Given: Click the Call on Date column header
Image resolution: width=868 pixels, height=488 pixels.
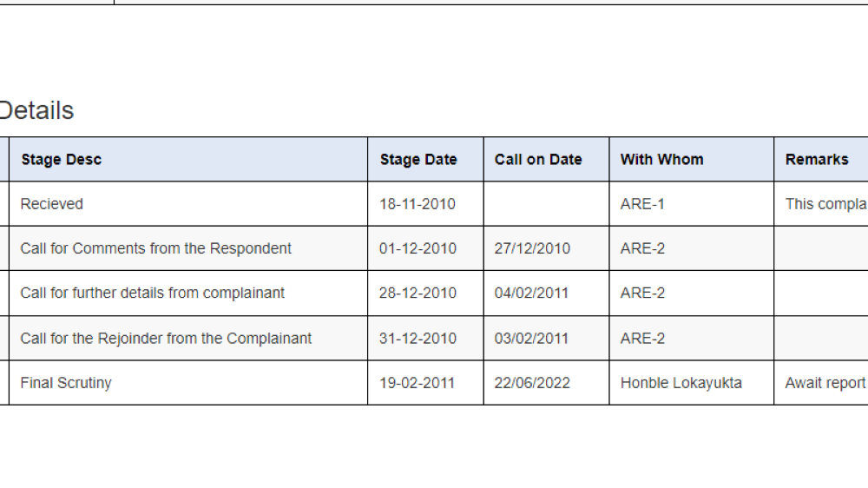Looking at the screenshot, I should (538, 160).
